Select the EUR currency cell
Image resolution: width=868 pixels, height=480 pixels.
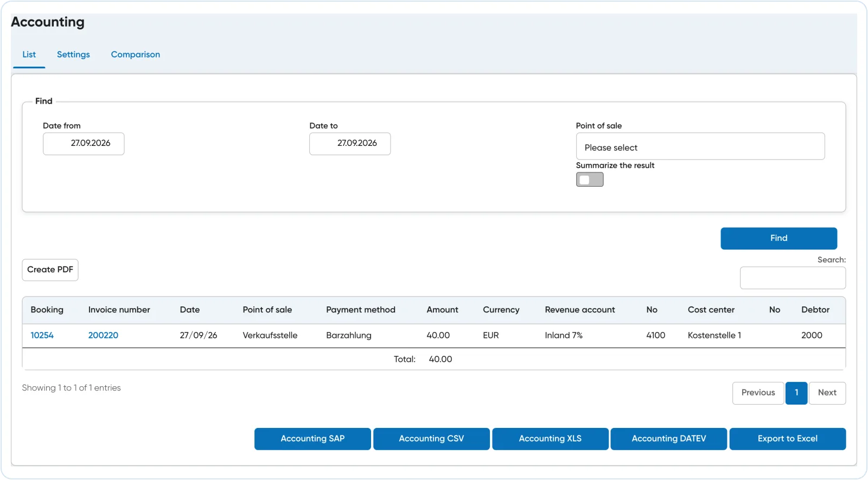tap(491, 336)
